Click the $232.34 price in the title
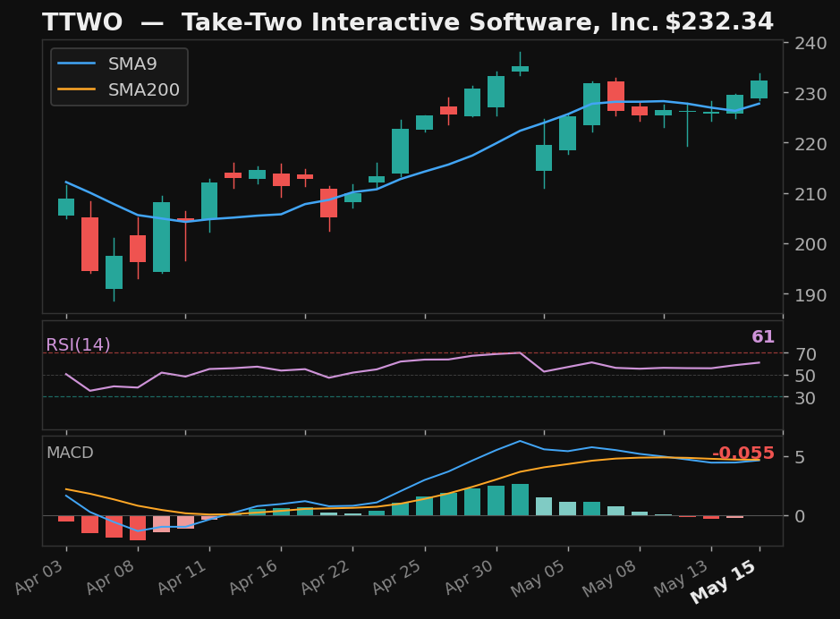840x619 pixels. [x=719, y=22]
